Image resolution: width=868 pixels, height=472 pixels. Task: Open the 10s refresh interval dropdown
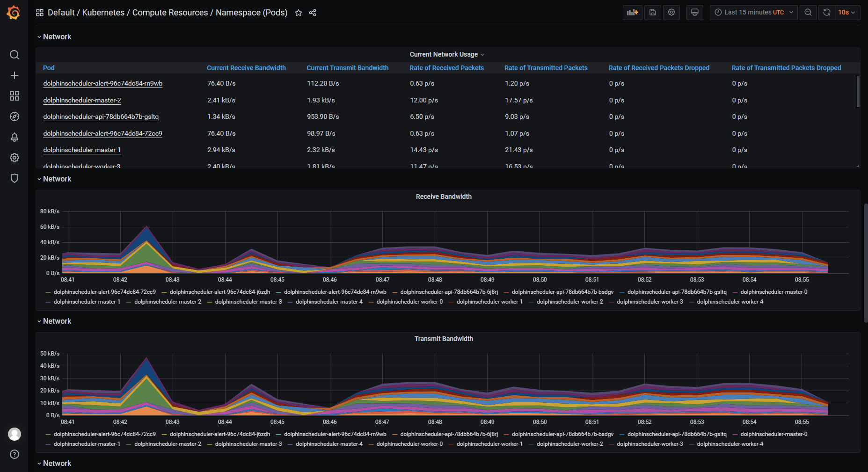[846, 13]
